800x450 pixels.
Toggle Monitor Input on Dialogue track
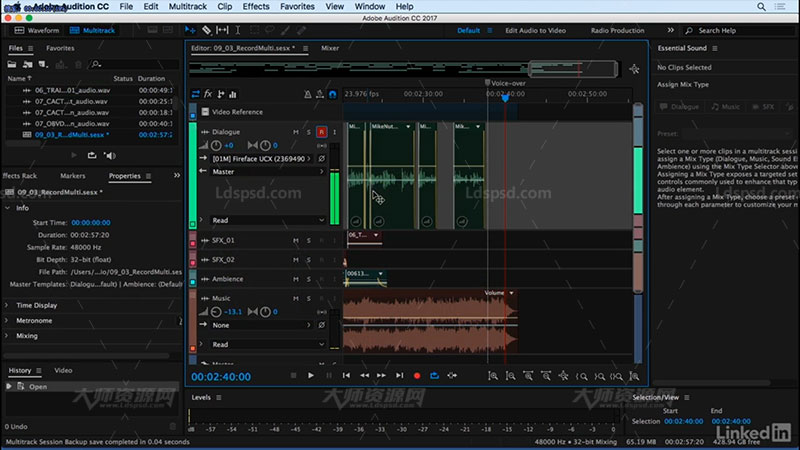335,132
